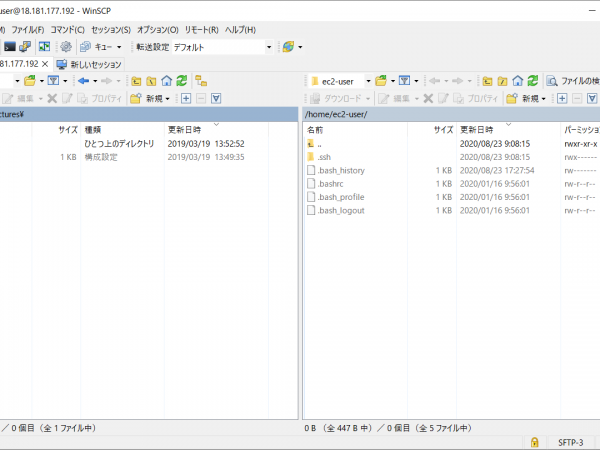Sort remote panel by 更新日時 column
Viewport: 600px width, 450px height.
click(509, 130)
